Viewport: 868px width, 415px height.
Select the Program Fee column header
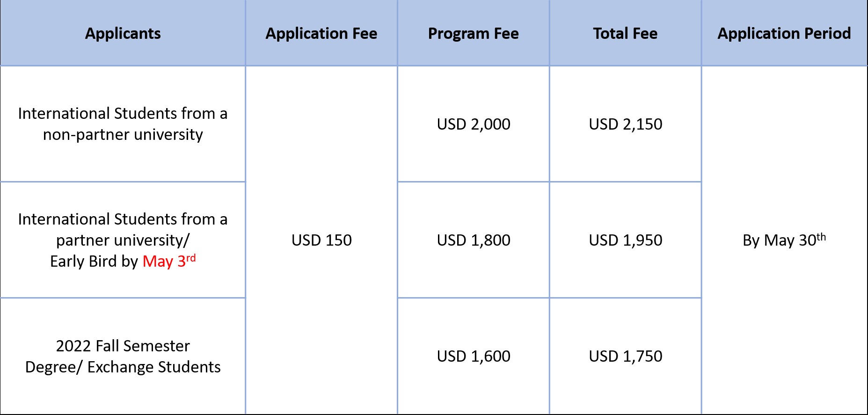pyautogui.click(x=474, y=33)
